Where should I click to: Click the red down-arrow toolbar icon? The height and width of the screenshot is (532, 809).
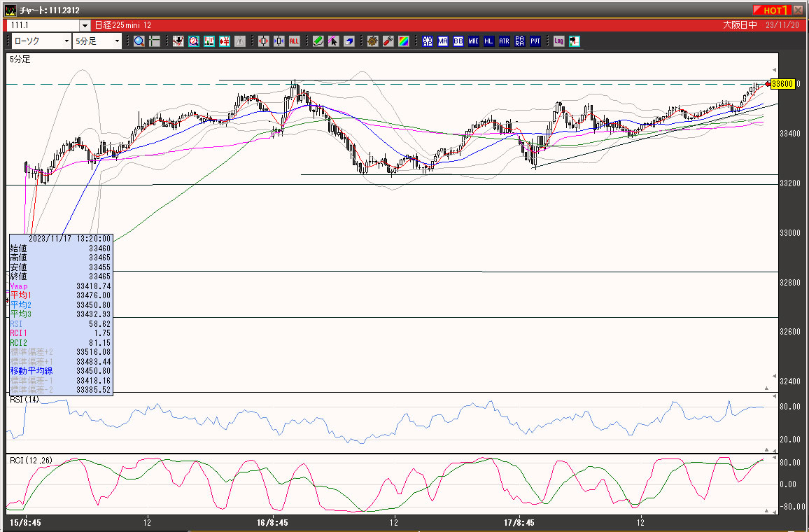coord(178,41)
